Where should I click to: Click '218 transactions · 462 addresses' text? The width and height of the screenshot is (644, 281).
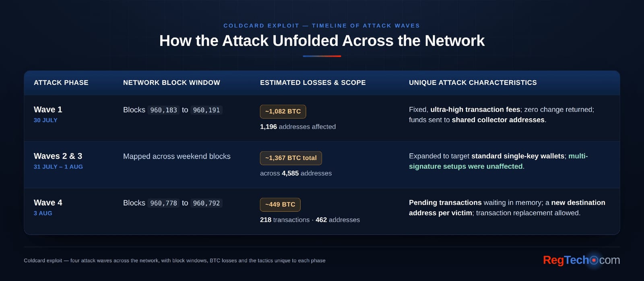pos(310,220)
